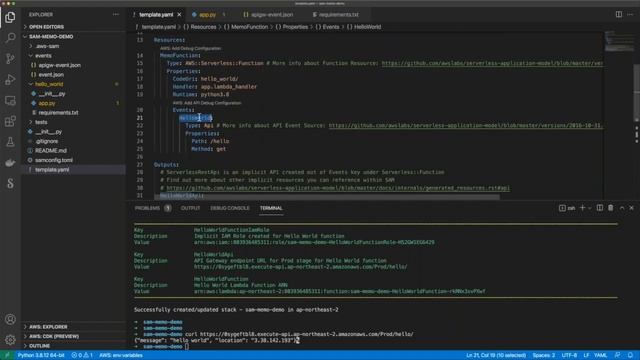Click the zsh terminal shell indicator
This screenshot has width=640, height=360.
coord(567,208)
